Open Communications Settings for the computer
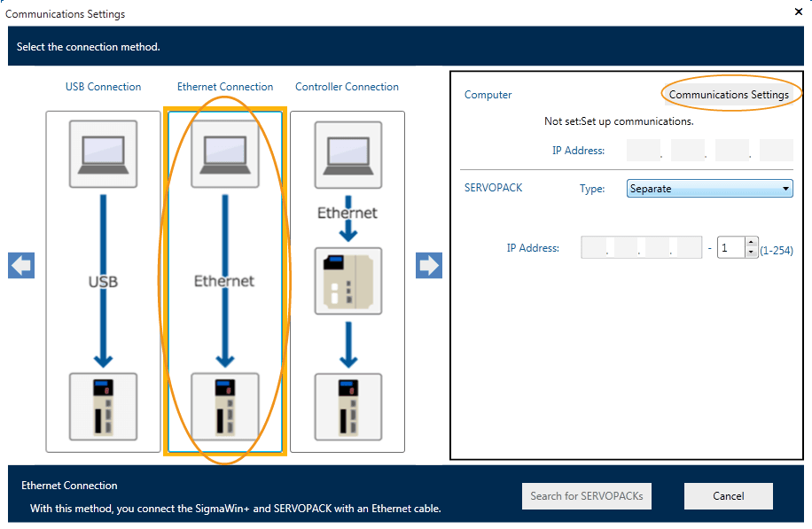 [729, 95]
